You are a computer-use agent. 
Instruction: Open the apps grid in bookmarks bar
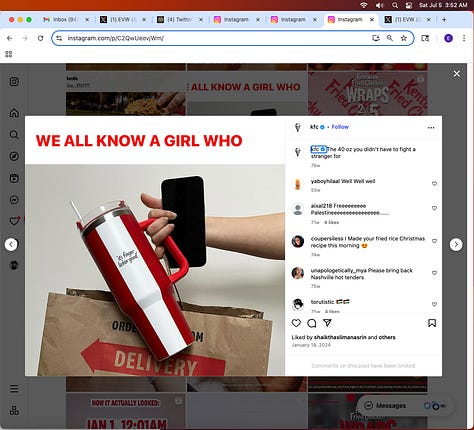[x=9, y=54]
